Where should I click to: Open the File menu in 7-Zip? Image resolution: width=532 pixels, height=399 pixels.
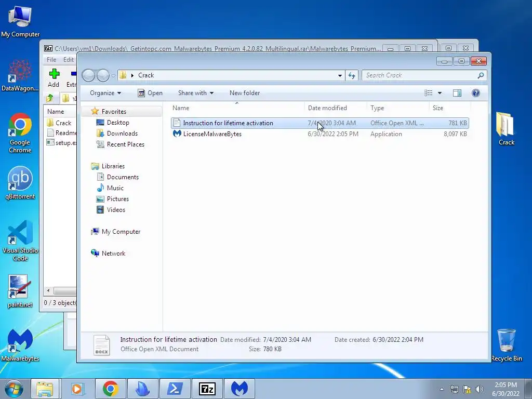pyautogui.click(x=51, y=59)
